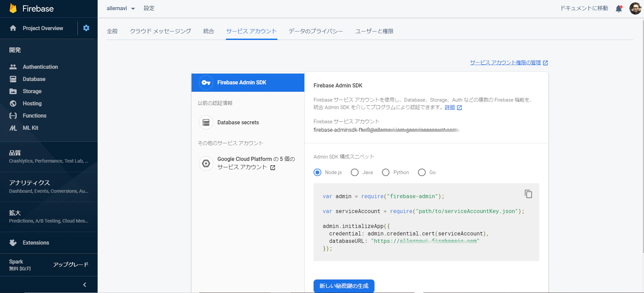Viewport: 644px width, 293px height.
Task: Click the Hosting globe icon
Action: 13,103
